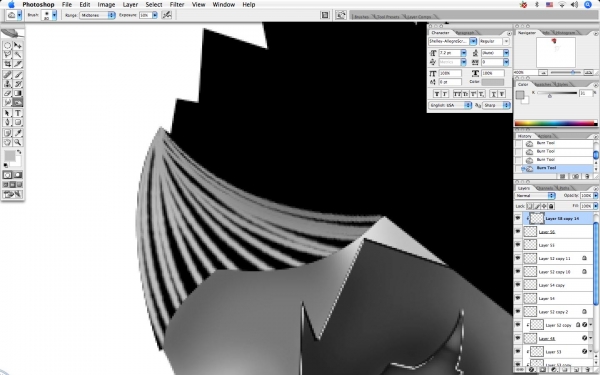
Task: Select the Crop tool
Action: point(7,64)
